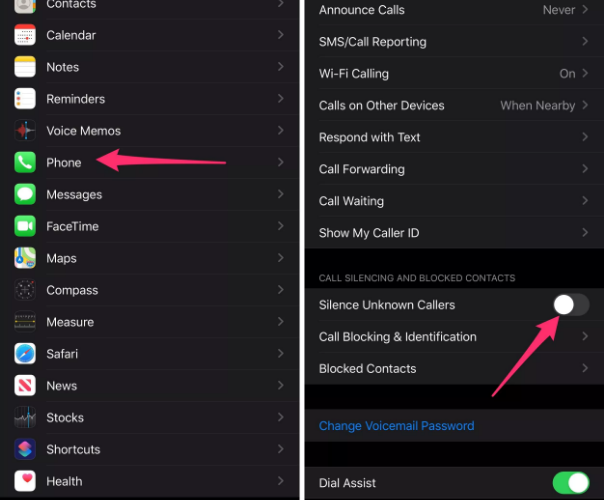This screenshot has width=604, height=500.
Task: Open the FaceTime settings row
Action: click(149, 226)
